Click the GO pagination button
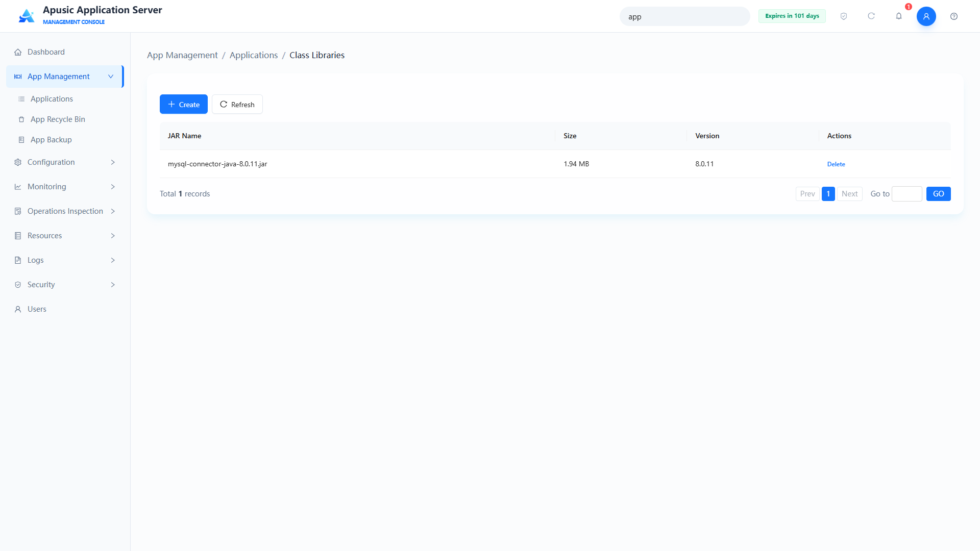 (x=938, y=194)
